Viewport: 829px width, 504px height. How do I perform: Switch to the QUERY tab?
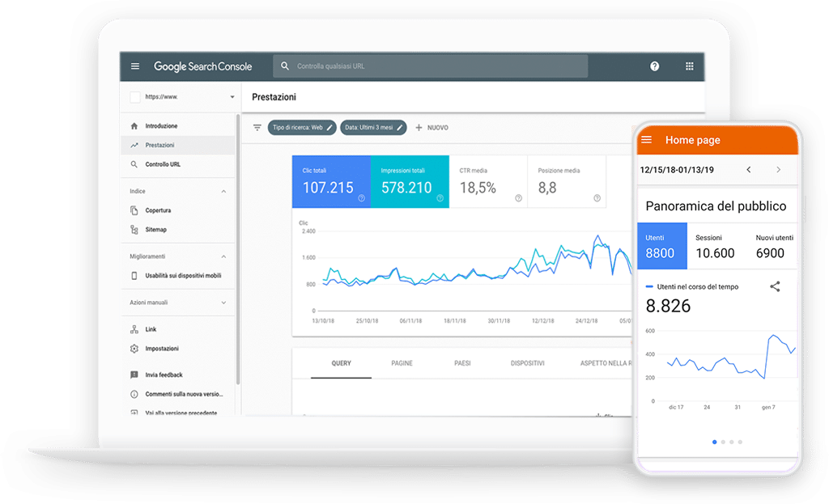pos(341,363)
